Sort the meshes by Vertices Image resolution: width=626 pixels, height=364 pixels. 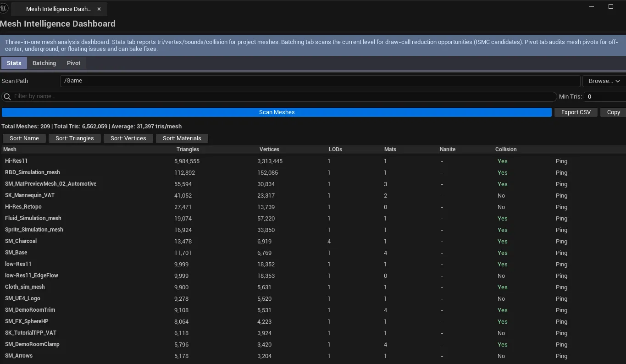[x=128, y=138]
